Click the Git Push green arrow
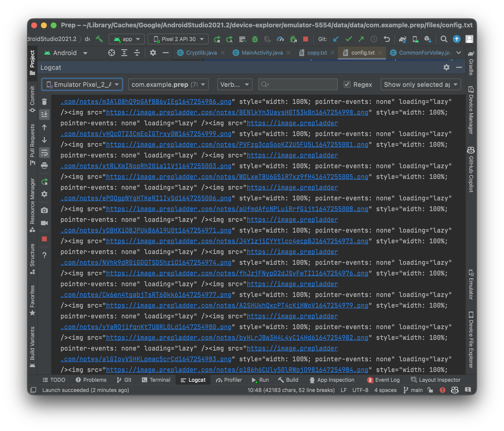The image size is (504, 431). pyautogui.click(x=361, y=39)
